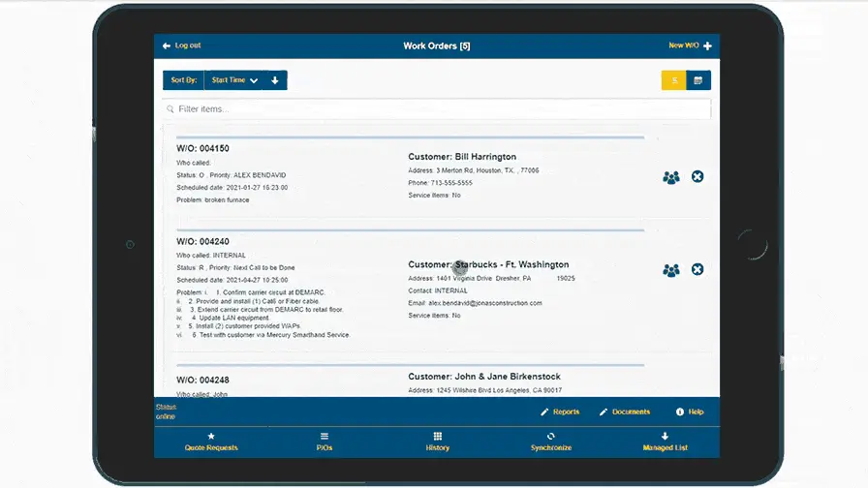This screenshot has width=868, height=488.
Task: Open Reports from the bottom bar
Action: click(560, 412)
